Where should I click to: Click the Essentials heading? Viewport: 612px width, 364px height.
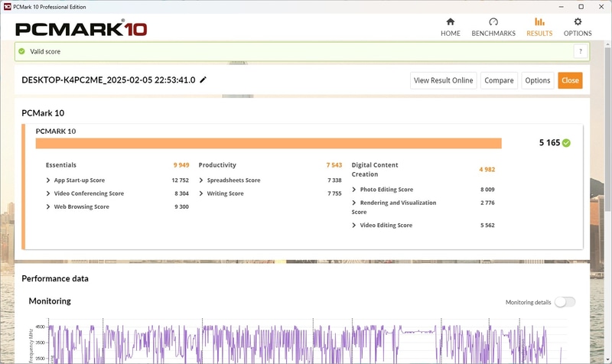pos(61,165)
